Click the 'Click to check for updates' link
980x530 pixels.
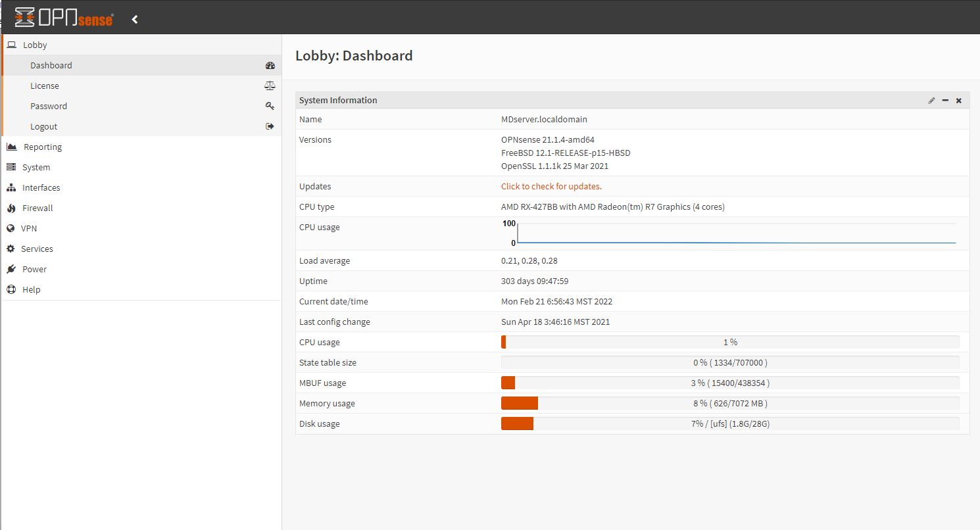coord(551,187)
